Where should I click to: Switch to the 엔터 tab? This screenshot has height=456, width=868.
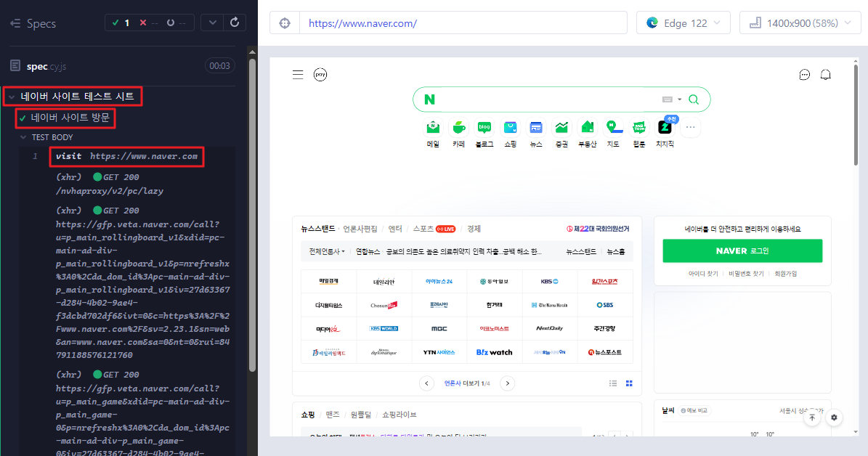(395, 229)
